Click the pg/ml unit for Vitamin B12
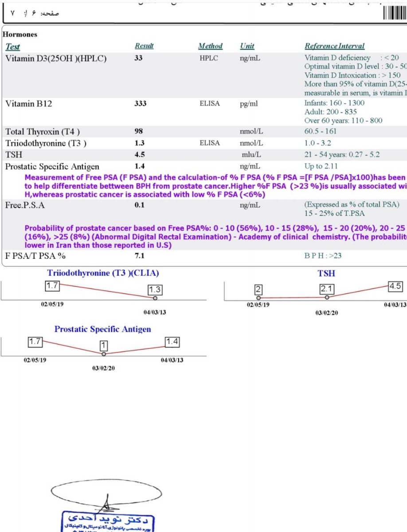 pos(249,104)
